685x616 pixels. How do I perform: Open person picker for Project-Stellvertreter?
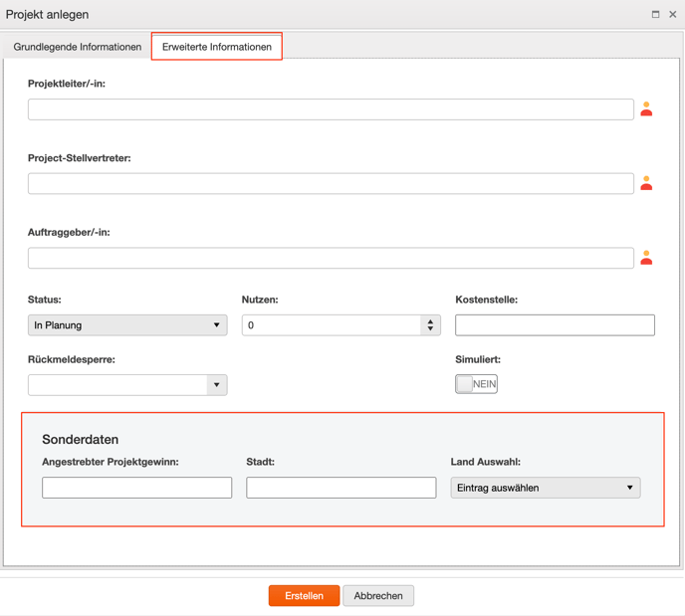646,183
